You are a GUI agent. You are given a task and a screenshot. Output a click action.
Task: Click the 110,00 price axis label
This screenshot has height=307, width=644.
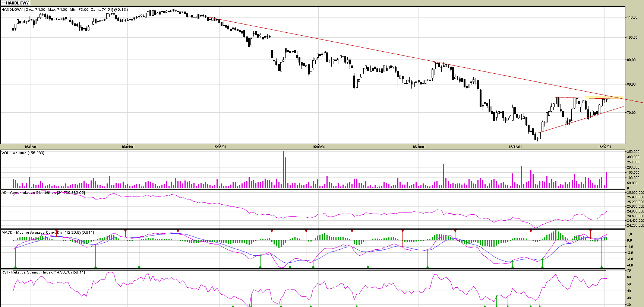point(632,17)
